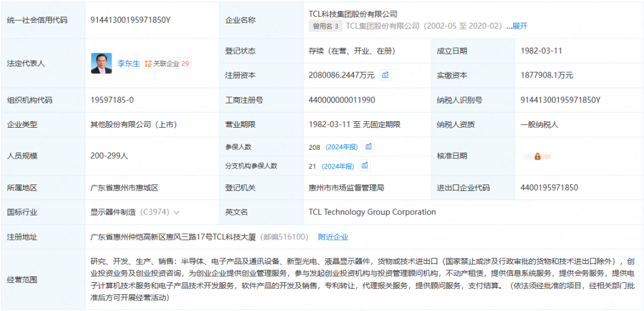Click the English name TCL Technology Group Corporation
Screen dimensions: 644x311
[x=372, y=212]
